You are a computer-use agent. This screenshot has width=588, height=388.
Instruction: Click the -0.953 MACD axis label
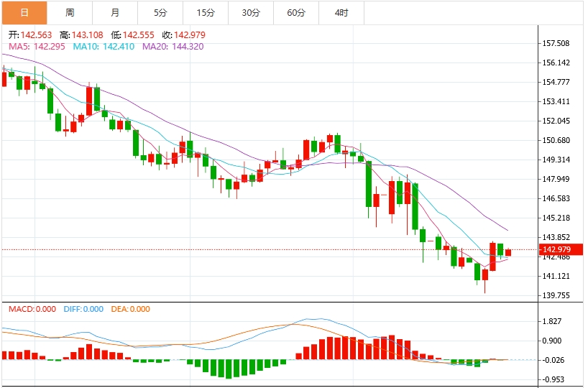pyautogui.click(x=552, y=379)
